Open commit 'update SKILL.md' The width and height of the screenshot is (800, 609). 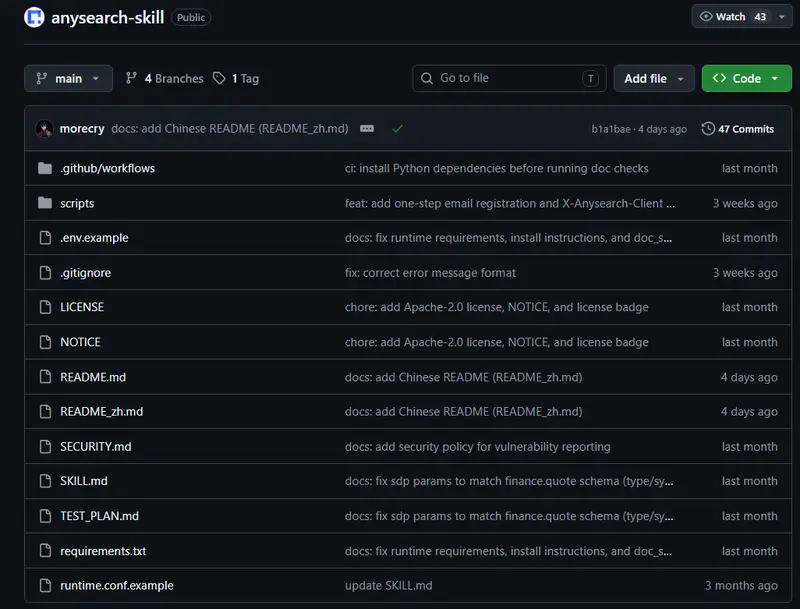click(388, 586)
